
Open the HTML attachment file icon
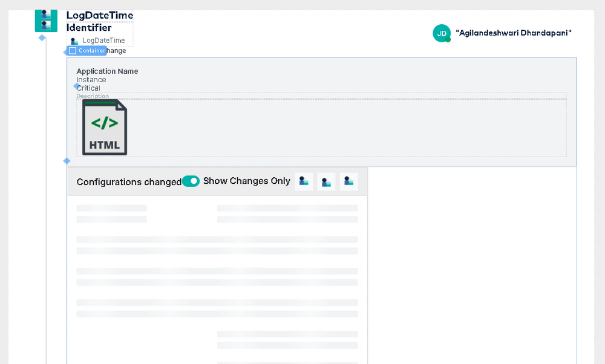(104, 127)
